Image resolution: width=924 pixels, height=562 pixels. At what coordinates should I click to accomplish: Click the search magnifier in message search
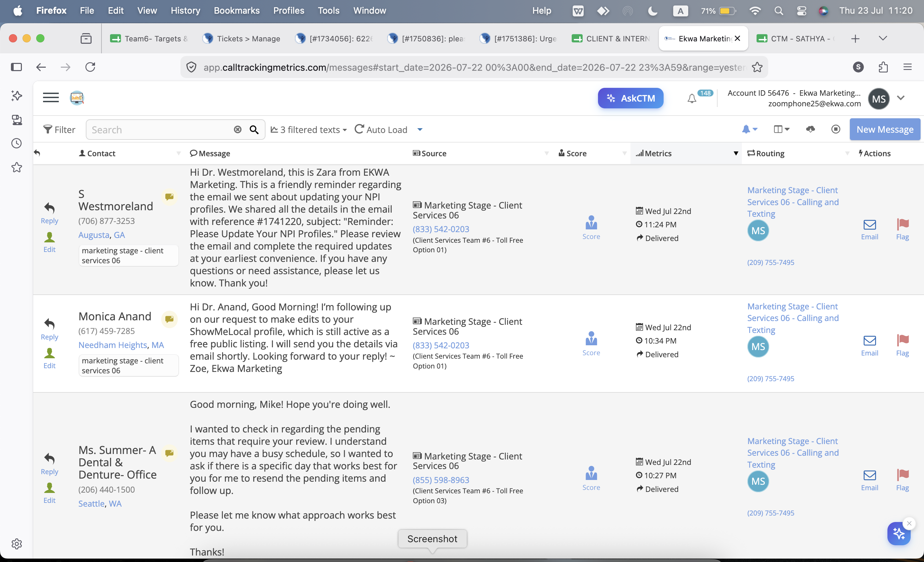pos(254,130)
